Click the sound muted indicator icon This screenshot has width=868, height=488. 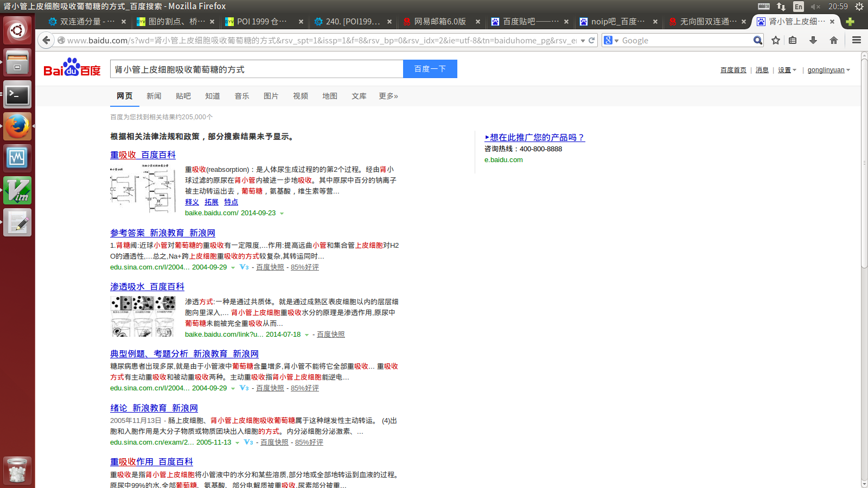[x=815, y=7]
